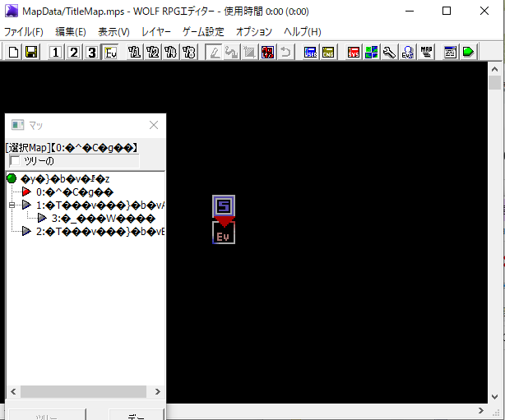Click the S start position marker on map
The image size is (505, 420).
click(x=224, y=206)
